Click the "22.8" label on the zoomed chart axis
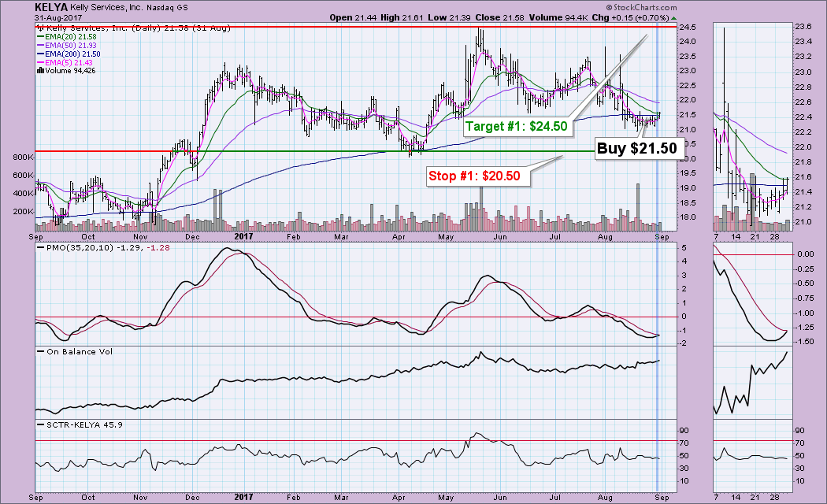The image size is (827, 504). coord(803,87)
